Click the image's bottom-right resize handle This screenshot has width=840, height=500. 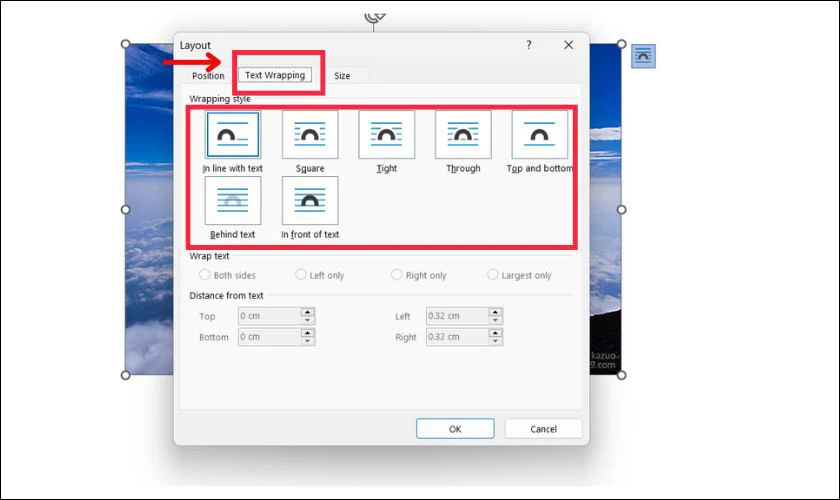point(621,375)
